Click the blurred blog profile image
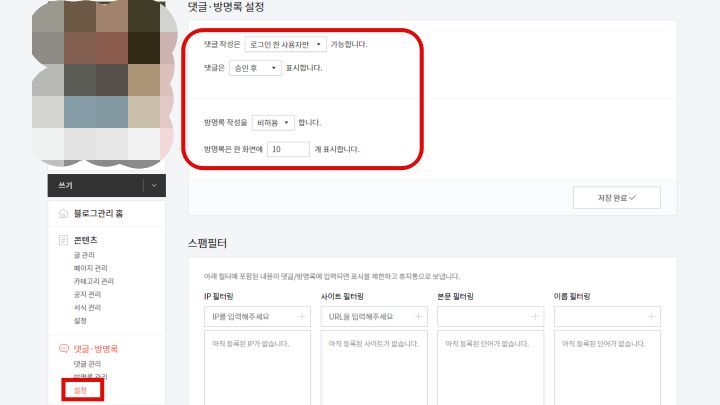 click(105, 83)
